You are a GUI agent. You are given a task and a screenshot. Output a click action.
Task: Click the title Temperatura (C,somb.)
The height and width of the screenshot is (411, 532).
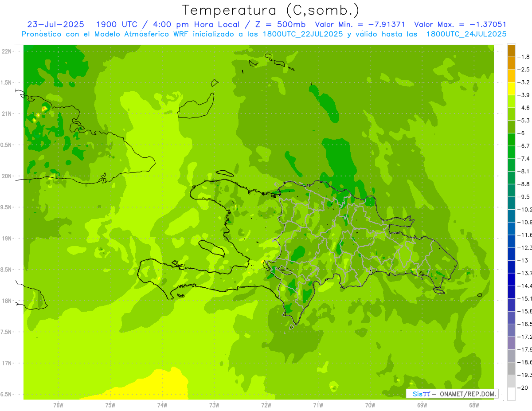point(270,10)
